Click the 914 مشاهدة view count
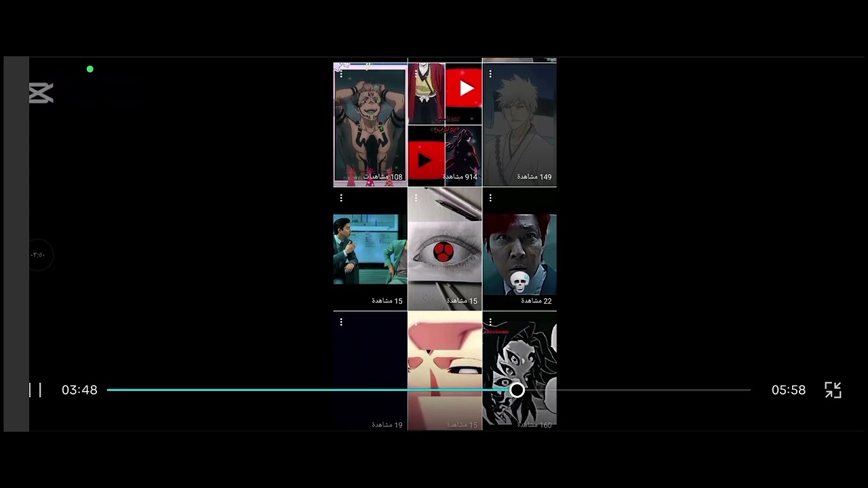868x488 pixels. click(460, 177)
